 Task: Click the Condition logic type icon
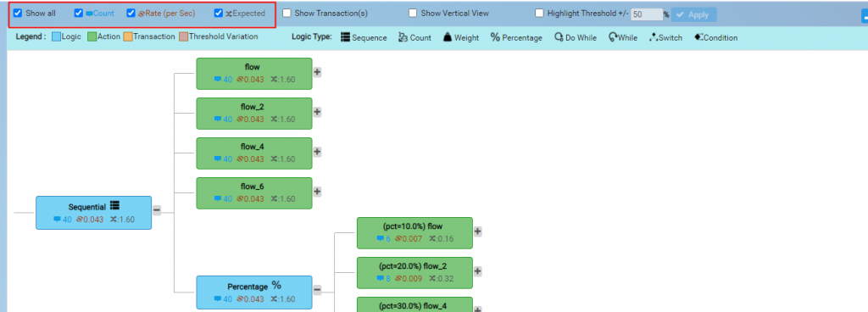(x=698, y=37)
